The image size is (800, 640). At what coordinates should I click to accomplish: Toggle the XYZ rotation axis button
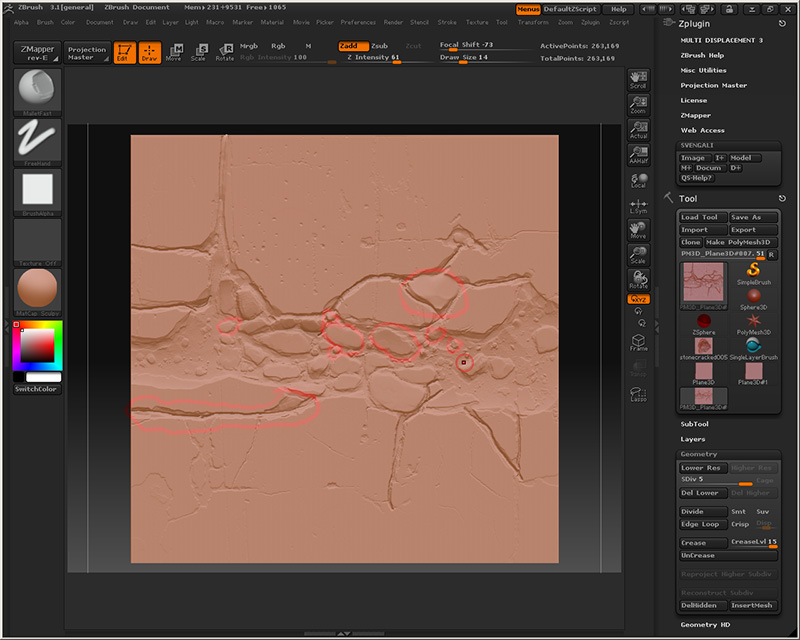pos(638,299)
